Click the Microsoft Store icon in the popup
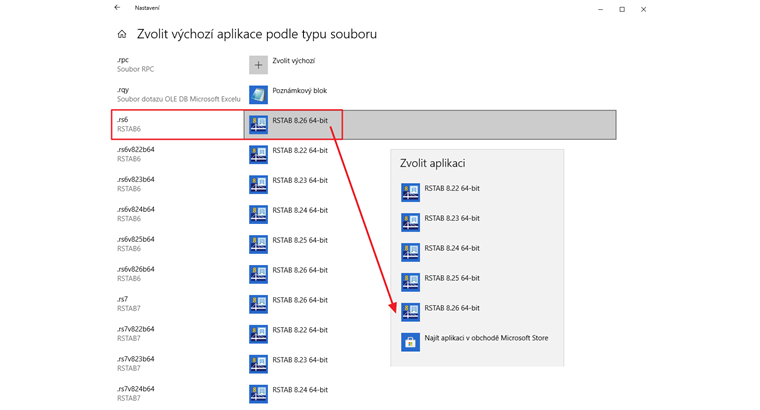Viewport: 760px width, 410px height. 411,342
